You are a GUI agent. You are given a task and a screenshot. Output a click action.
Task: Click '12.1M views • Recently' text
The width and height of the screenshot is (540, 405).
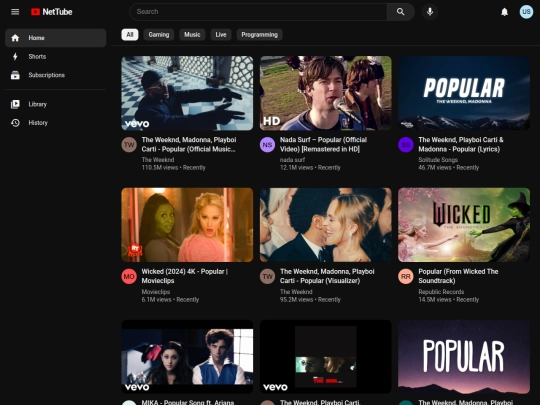click(x=310, y=168)
